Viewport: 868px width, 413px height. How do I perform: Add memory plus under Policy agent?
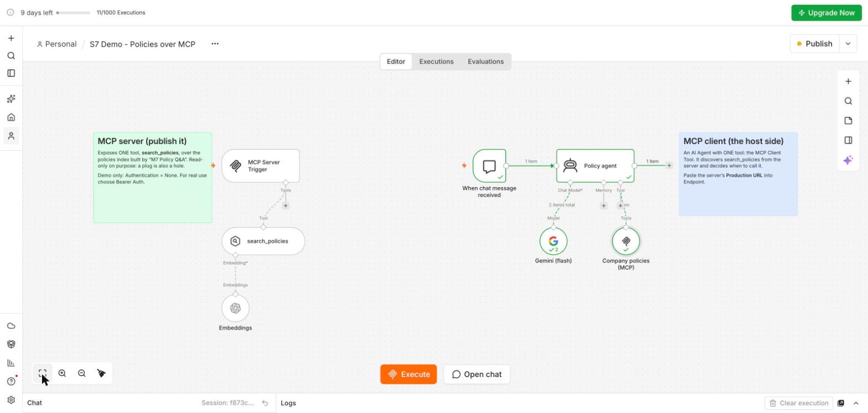(x=603, y=205)
